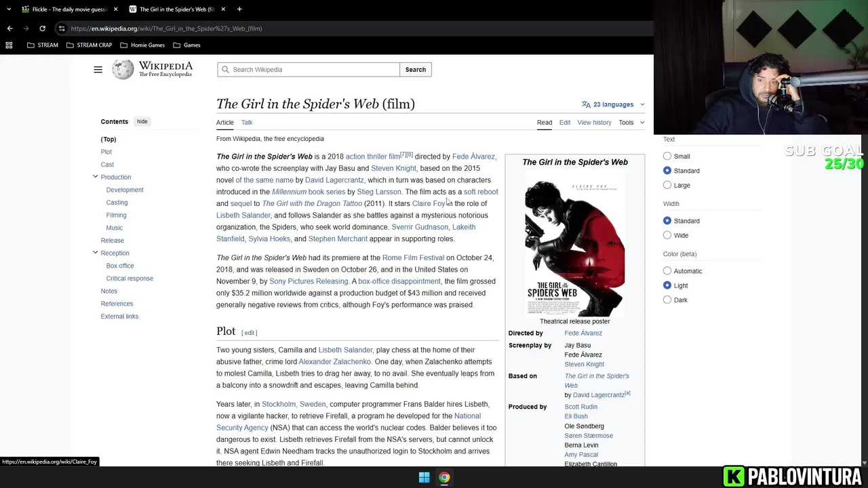Select Dark color mode
Image resolution: width=868 pixels, height=488 pixels.
pos(667,300)
